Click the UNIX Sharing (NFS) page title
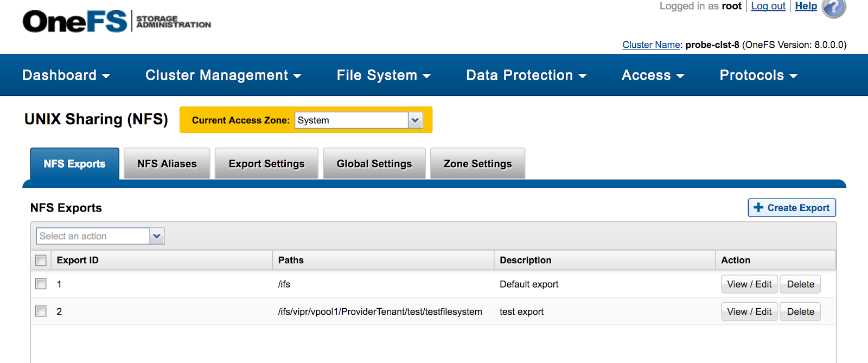Image resolution: width=868 pixels, height=363 pixels. 96,119
